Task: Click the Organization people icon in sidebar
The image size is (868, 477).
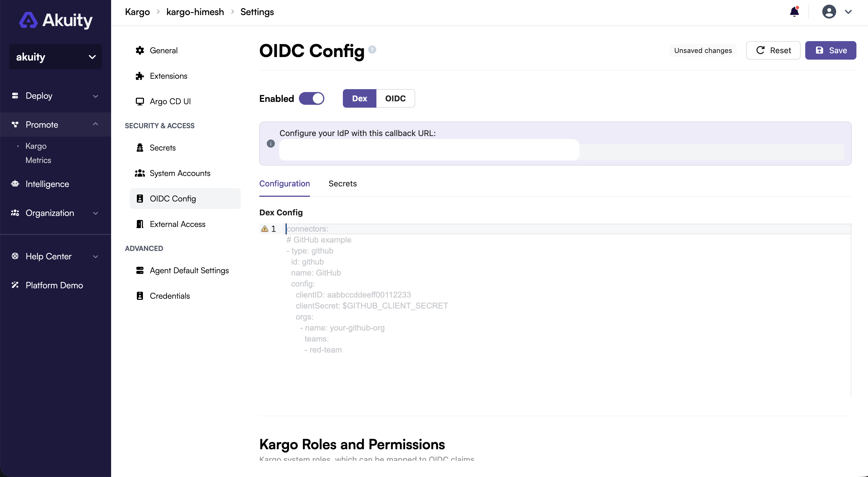Action: pyautogui.click(x=15, y=213)
